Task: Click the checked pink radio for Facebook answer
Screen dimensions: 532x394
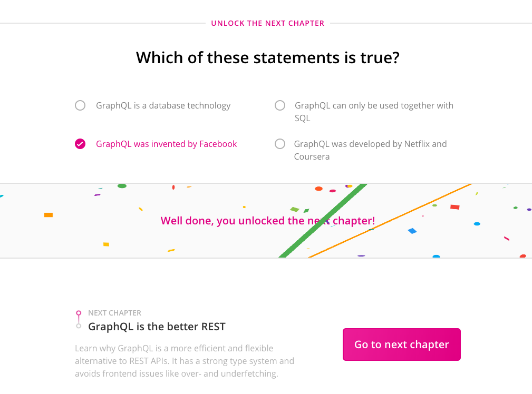Action: (x=80, y=144)
